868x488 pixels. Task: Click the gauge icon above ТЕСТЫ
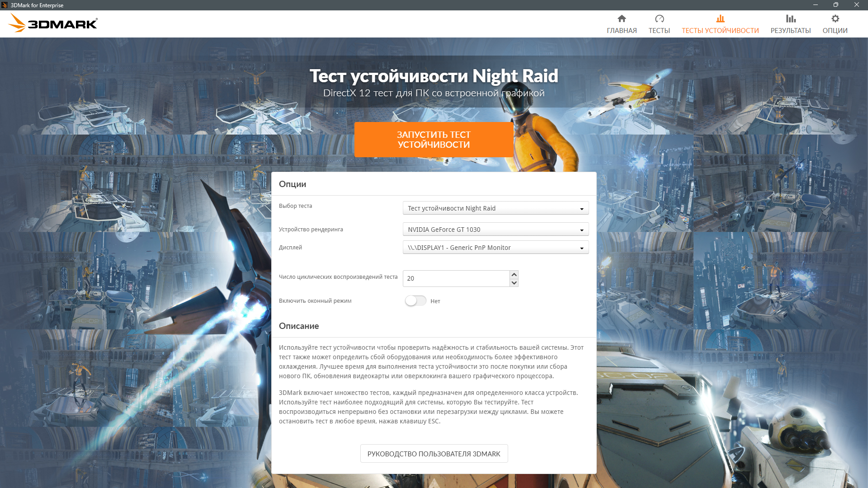click(659, 19)
